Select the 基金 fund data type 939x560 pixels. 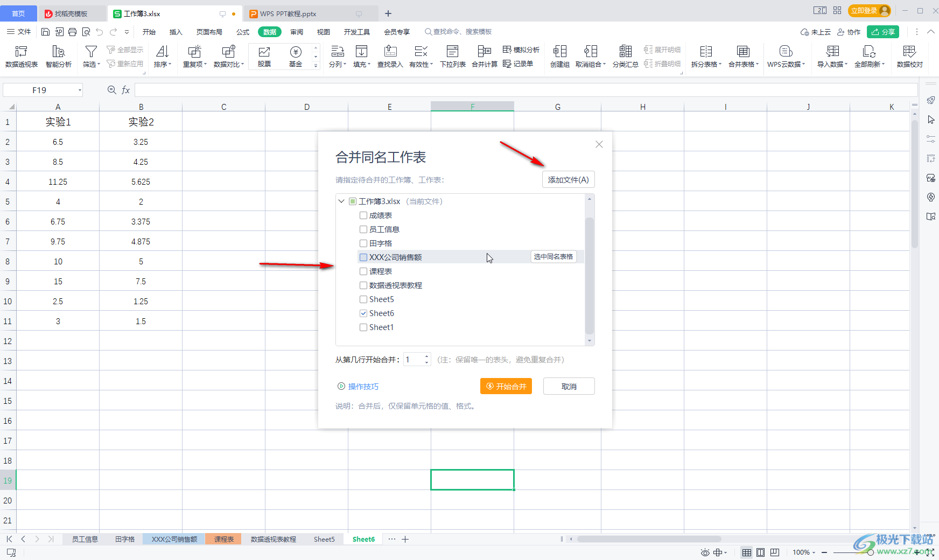point(296,57)
